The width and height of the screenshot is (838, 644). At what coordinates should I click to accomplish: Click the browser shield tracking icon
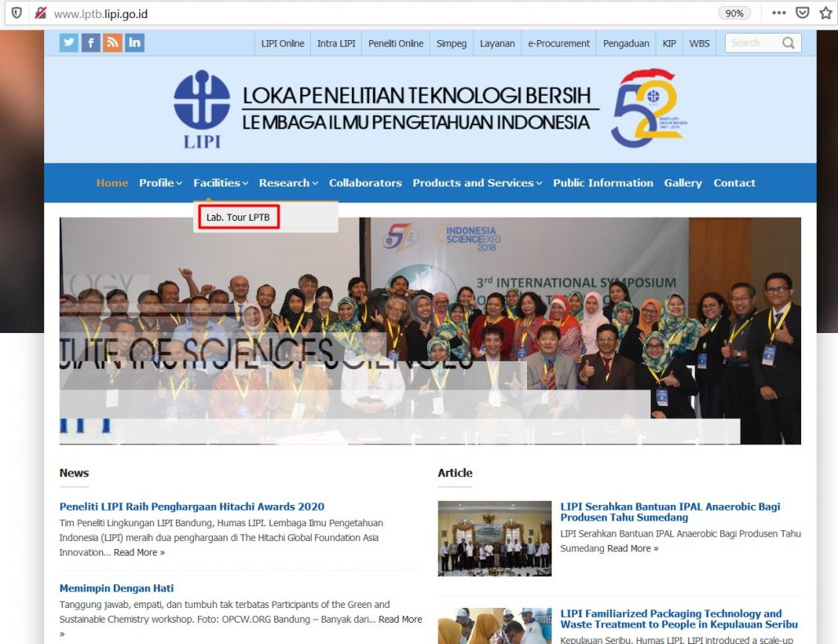tap(16, 13)
